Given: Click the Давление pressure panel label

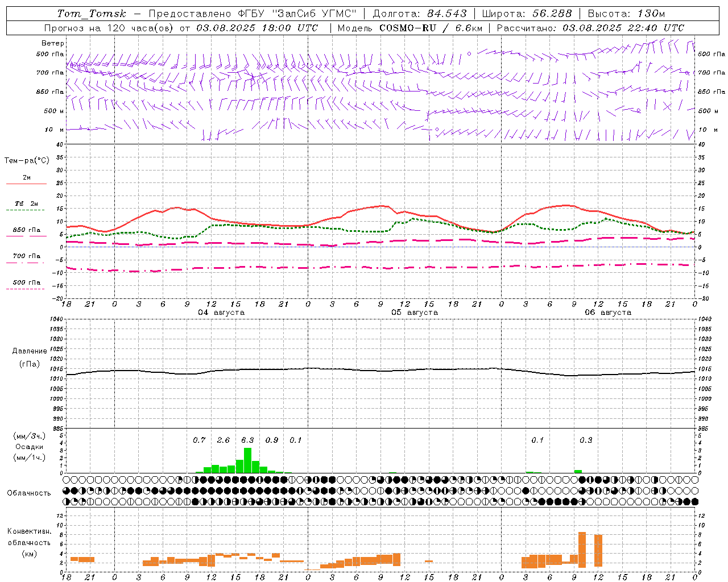Looking at the screenshot, I should pos(30,351).
